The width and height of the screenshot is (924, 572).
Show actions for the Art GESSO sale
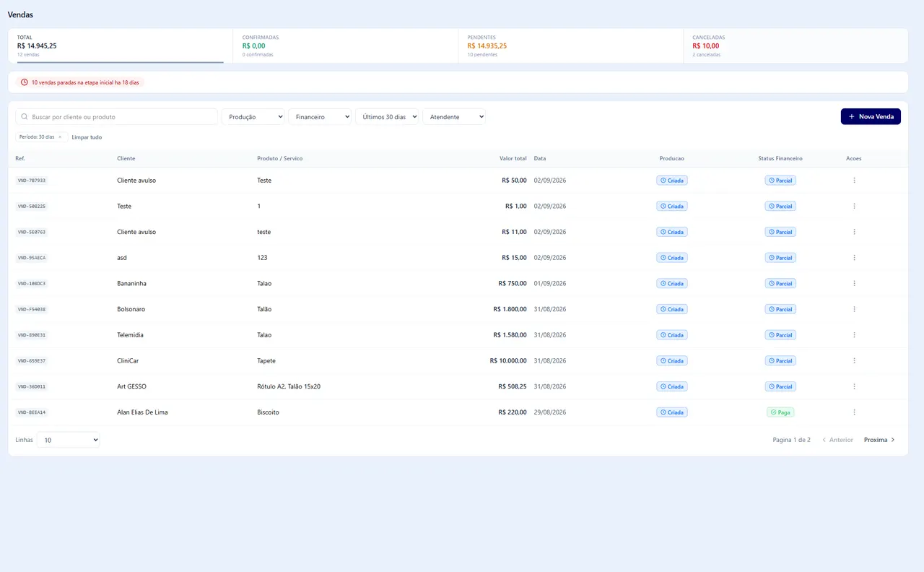(854, 386)
